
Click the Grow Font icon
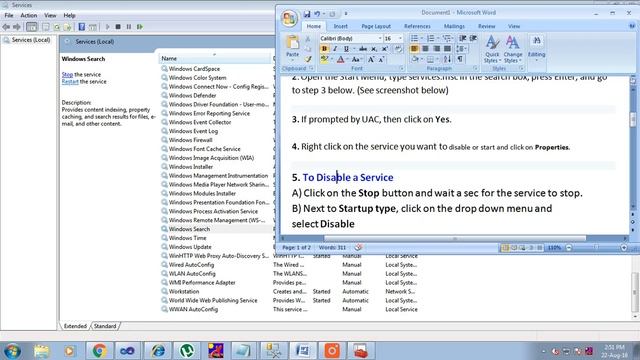tap(371, 60)
